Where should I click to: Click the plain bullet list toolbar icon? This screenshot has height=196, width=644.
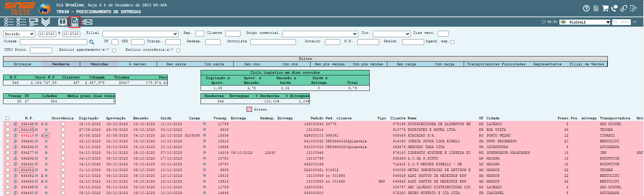coord(9,22)
